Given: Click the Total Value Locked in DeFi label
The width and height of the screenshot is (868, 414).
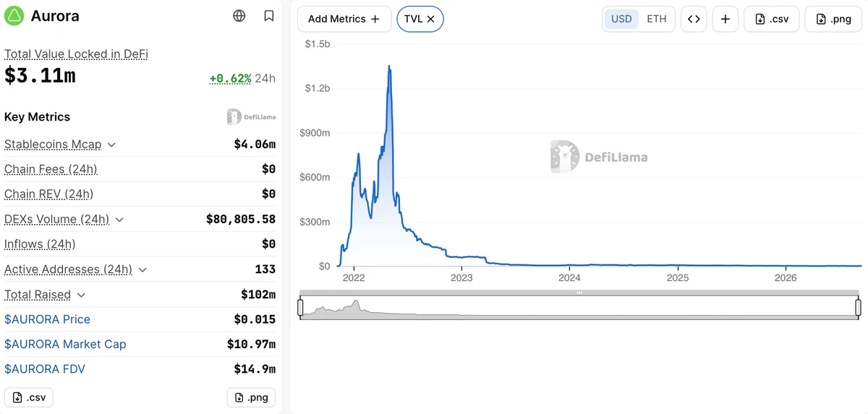Looking at the screenshot, I should (x=76, y=54).
